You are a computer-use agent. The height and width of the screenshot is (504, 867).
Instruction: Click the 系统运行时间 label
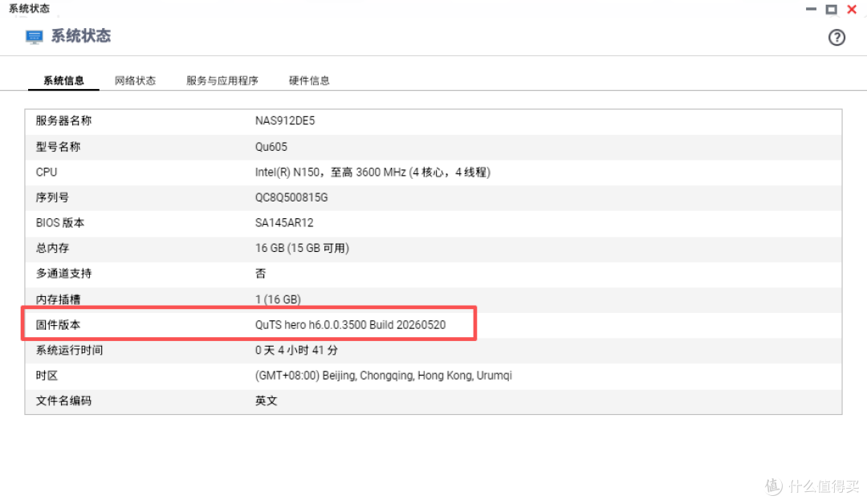pyautogui.click(x=69, y=351)
